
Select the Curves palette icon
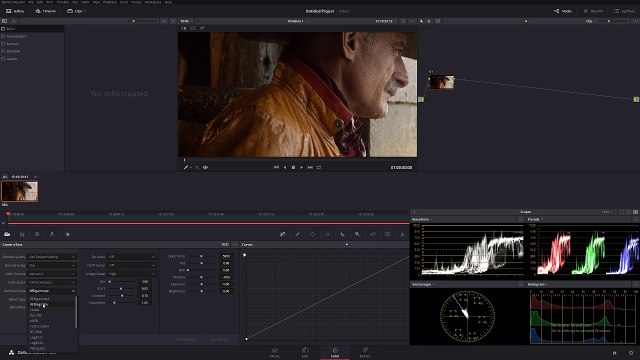tap(282, 234)
